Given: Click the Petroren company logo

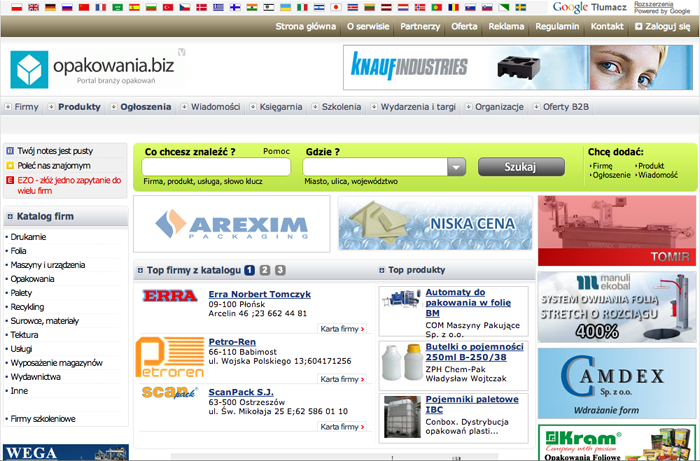Looking at the screenshot, I should point(170,357).
